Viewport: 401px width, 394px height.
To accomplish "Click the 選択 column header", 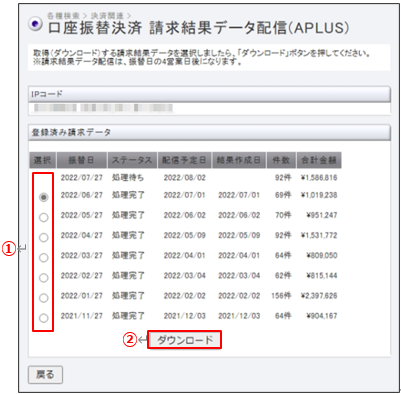I will (43, 160).
